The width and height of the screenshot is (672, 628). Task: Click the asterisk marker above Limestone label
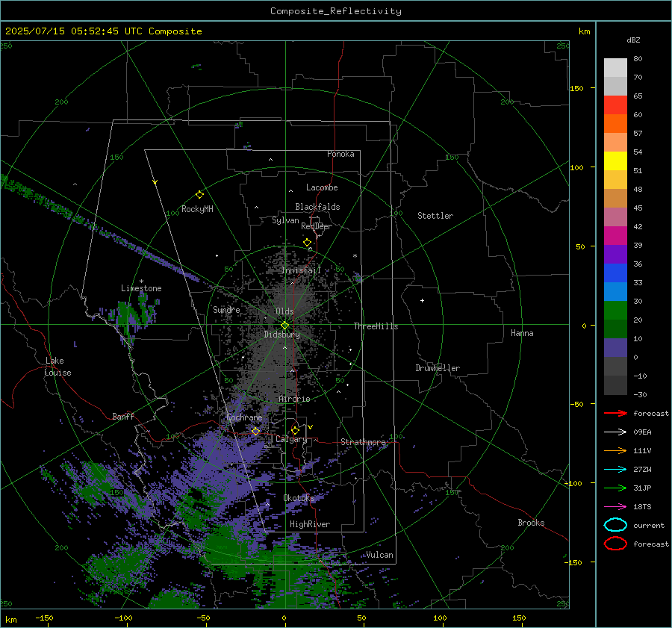(x=141, y=282)
